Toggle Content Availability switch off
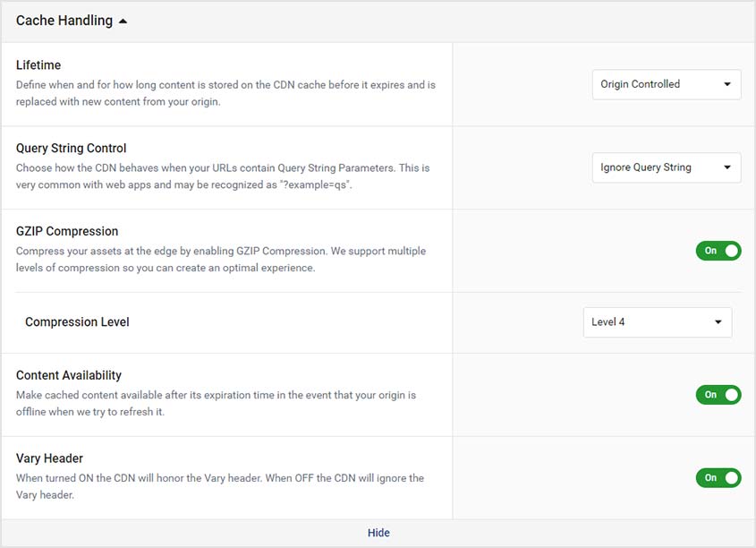Screen dimensions: 756x548 point(718,395)
